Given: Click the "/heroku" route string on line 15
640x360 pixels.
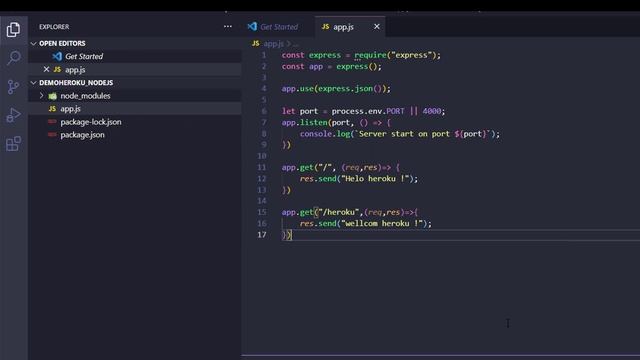Looking at the screenshot, I should click(339, 212).
